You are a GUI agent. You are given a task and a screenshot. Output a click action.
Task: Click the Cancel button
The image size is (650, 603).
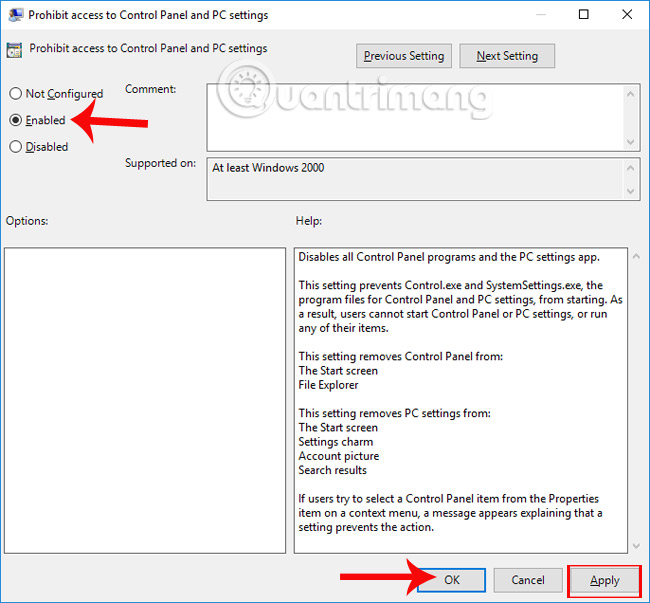(528, 580)
